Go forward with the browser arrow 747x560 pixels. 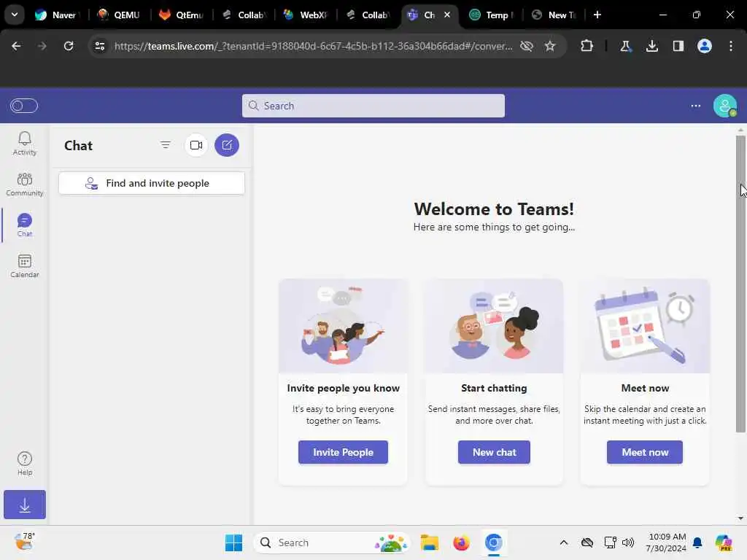click(x=42, y=46)
